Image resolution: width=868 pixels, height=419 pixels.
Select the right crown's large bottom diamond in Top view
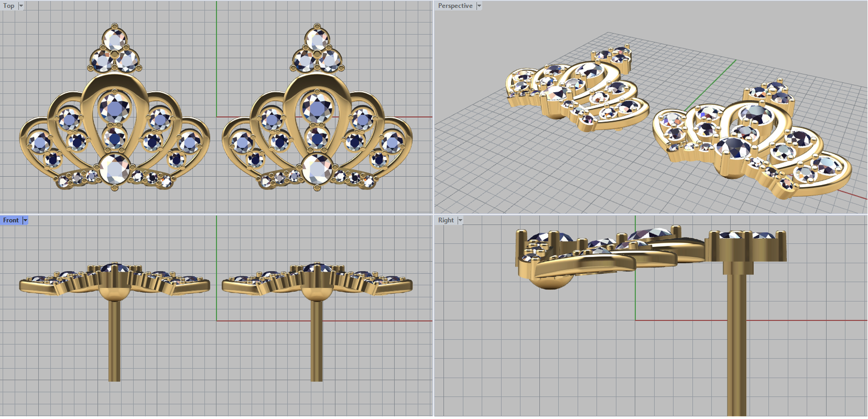coord(317,168)
